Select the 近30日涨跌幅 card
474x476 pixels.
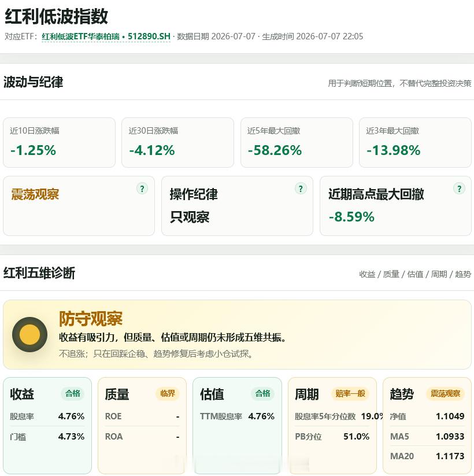point(178,142)
